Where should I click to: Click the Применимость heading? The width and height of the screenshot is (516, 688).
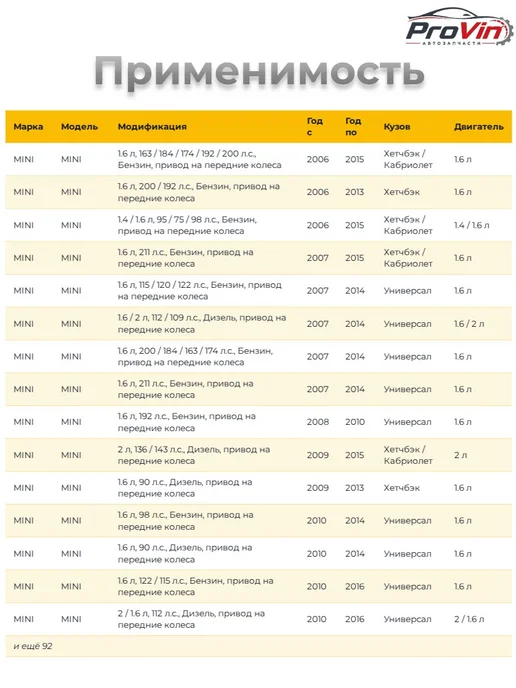point(259,72)
